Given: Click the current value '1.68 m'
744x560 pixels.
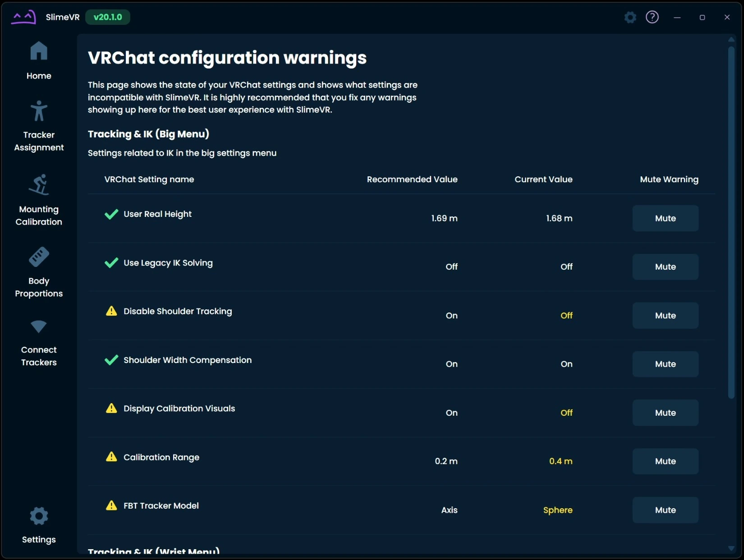Looking at the screenshot, I should 559,218.
